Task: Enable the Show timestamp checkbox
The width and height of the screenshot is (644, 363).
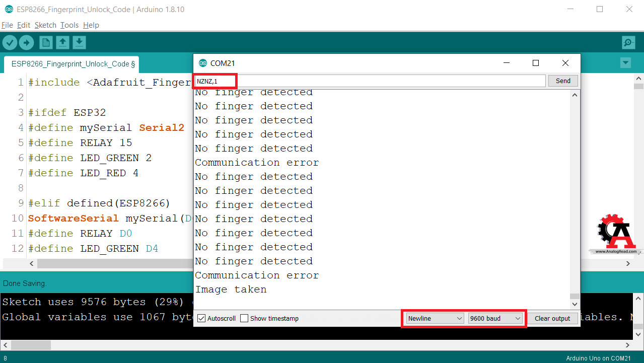Action: [x=244, y=318]
